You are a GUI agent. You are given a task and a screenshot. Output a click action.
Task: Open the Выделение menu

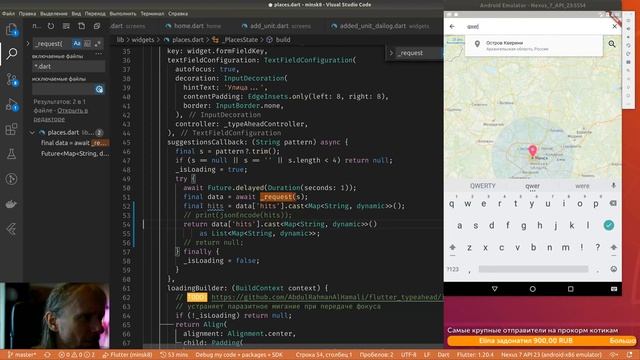click(53, 13)
